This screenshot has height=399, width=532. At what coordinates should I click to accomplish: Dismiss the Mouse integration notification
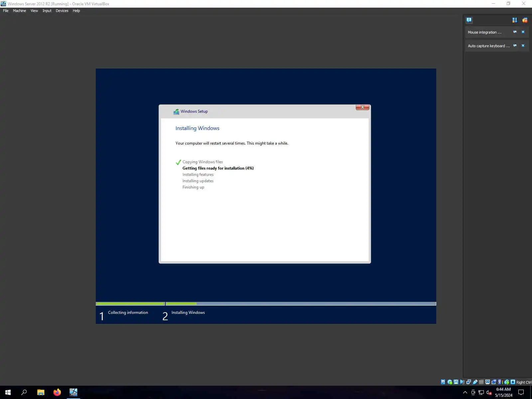point(523,32)
